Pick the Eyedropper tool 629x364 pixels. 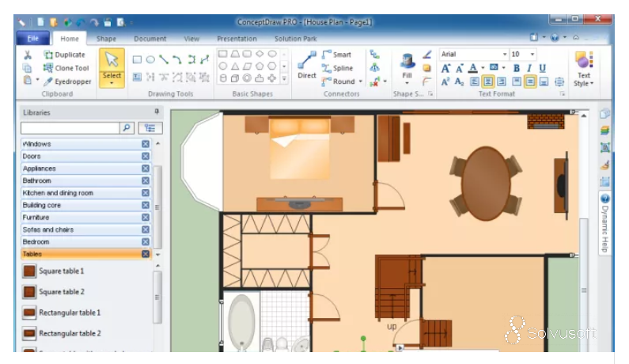(67, 82)
